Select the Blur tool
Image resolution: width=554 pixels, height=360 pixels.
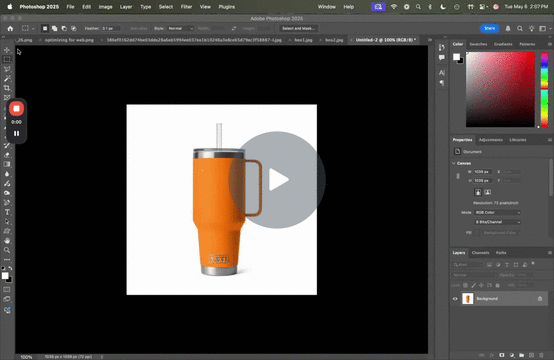7,174
